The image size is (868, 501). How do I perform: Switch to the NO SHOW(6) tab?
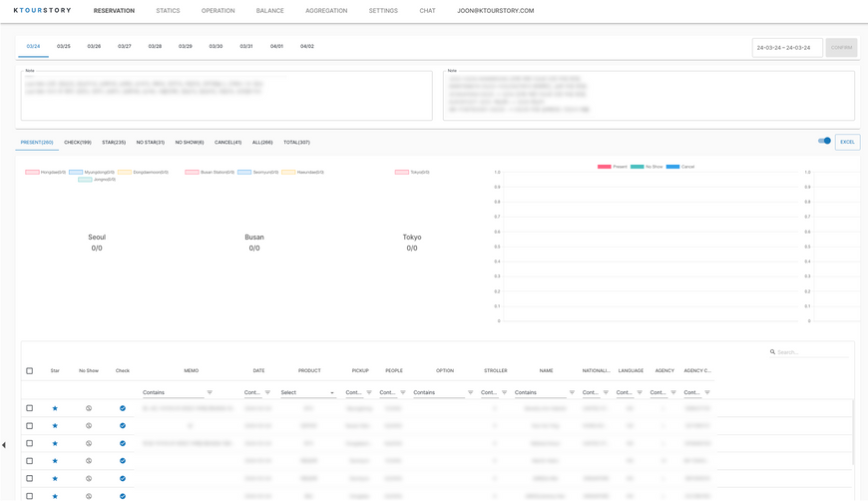click(190, 143)
